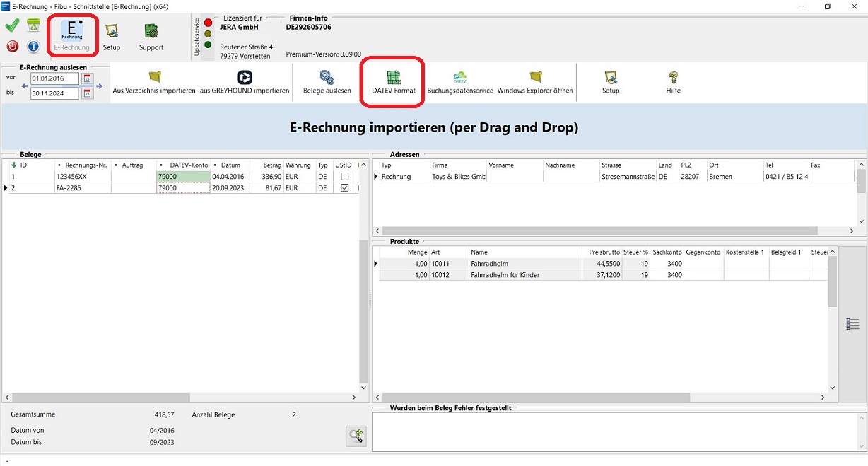Screen dimensions: 868x466
Task: Click the red power icon
Action: click(12, 47)
